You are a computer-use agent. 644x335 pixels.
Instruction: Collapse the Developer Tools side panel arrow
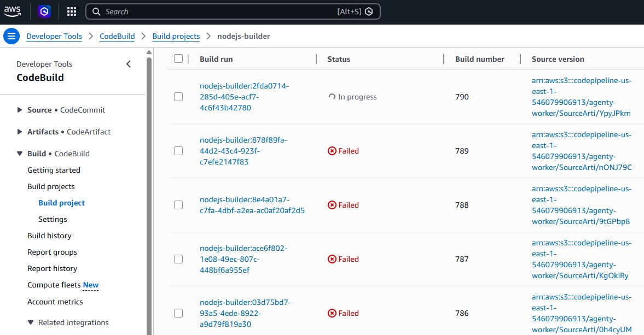[x=129, y=64]
